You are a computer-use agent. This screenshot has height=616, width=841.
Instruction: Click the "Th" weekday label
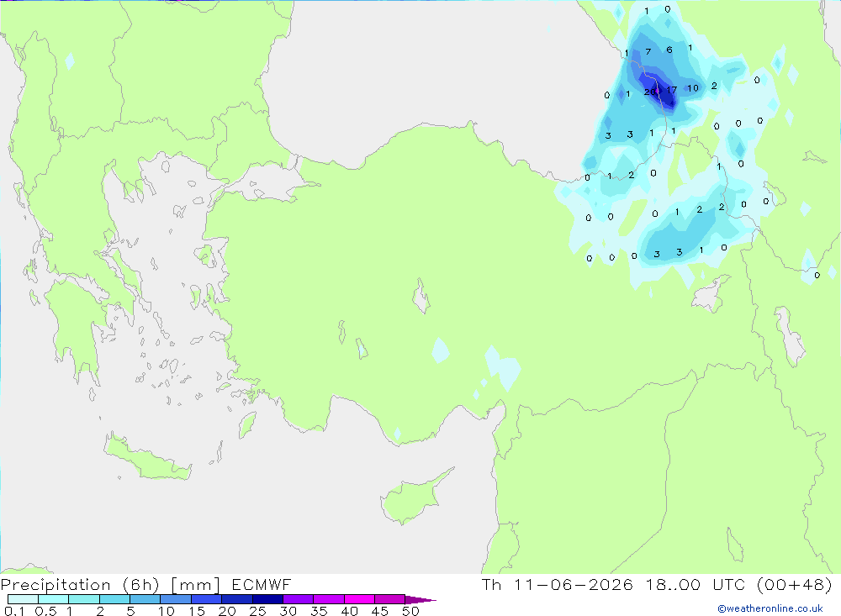[x=491, y=584]
